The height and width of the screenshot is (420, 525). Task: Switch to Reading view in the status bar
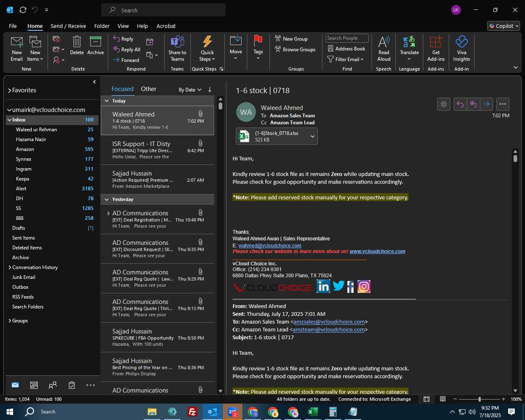443,399
